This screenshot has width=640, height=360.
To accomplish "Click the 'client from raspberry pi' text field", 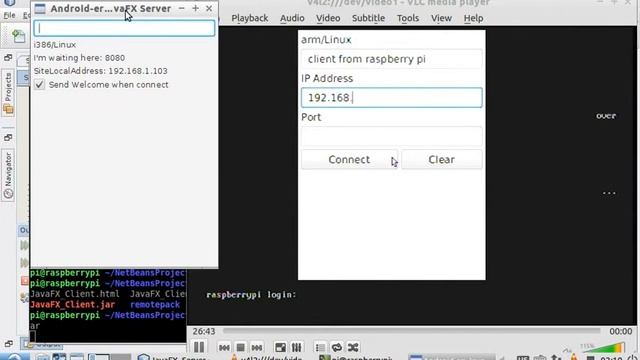I will coord(391,59).
